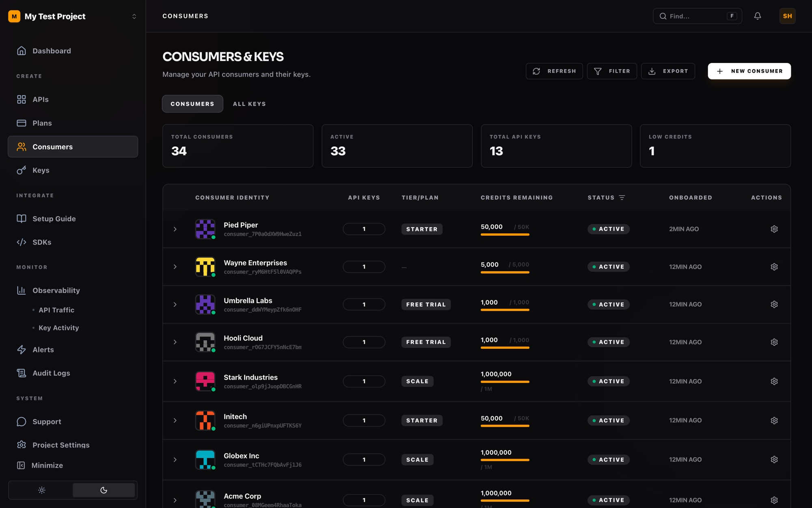The image size is (812, 508).
Task: Open Plans card icon in sidebar
Action: (22, 123)
